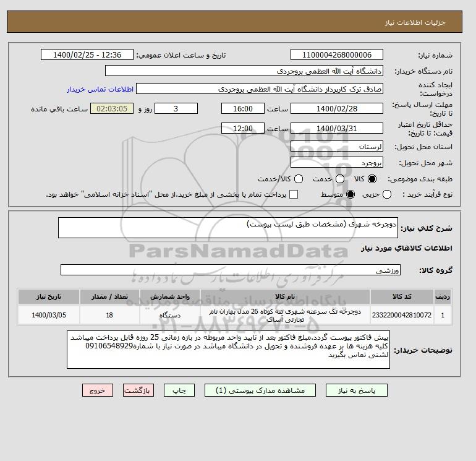Image resolution: width=476 pixels, height=461 pixels.
Task: Click the خروج exit button
Action: coord(98,390)
